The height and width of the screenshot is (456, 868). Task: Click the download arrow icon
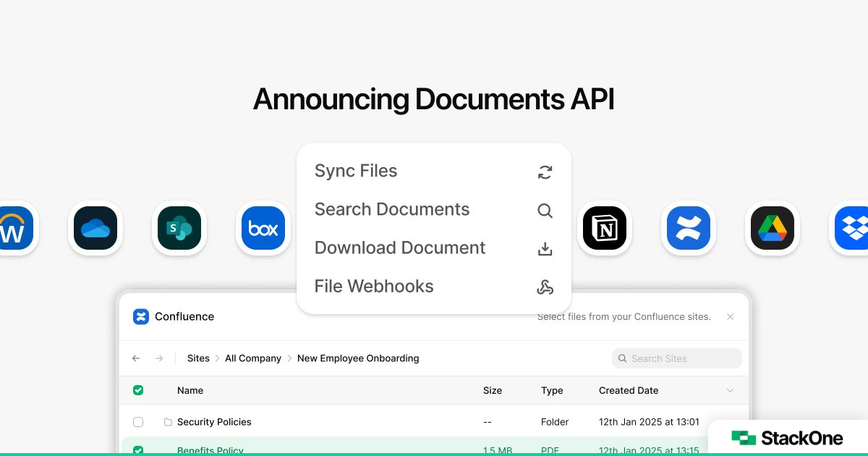545,249
